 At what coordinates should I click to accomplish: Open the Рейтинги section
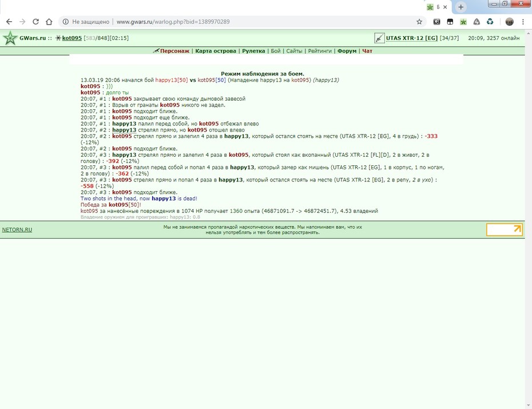[320, 51]
